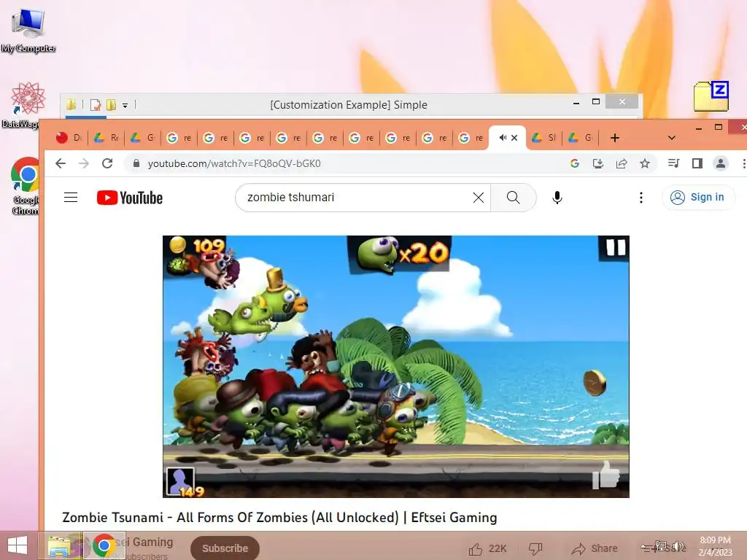Screen dimensions: 747x560
Task: Maximize the Customization Example window
Action: pos(596,101)
